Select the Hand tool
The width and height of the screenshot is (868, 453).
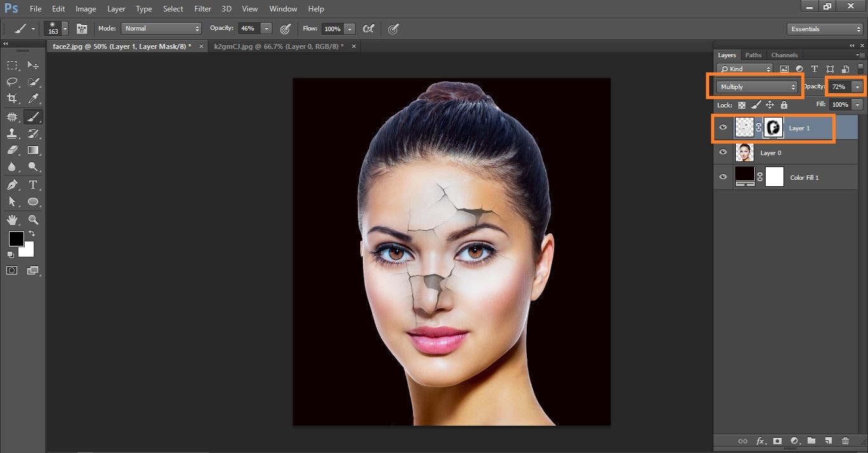(x=12, y=220)
